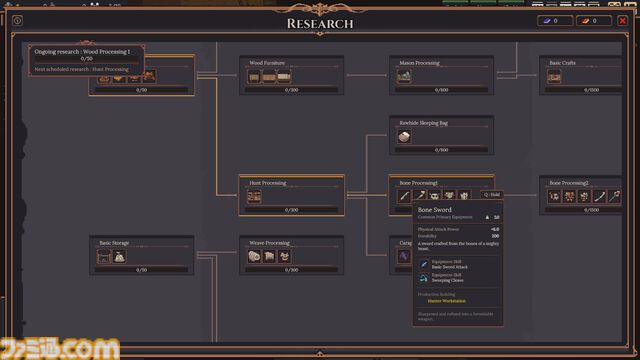Viewport: 640px width, 360px height.
Task: Click the purple icon in the covered Carp node
Action: (404, 256)
